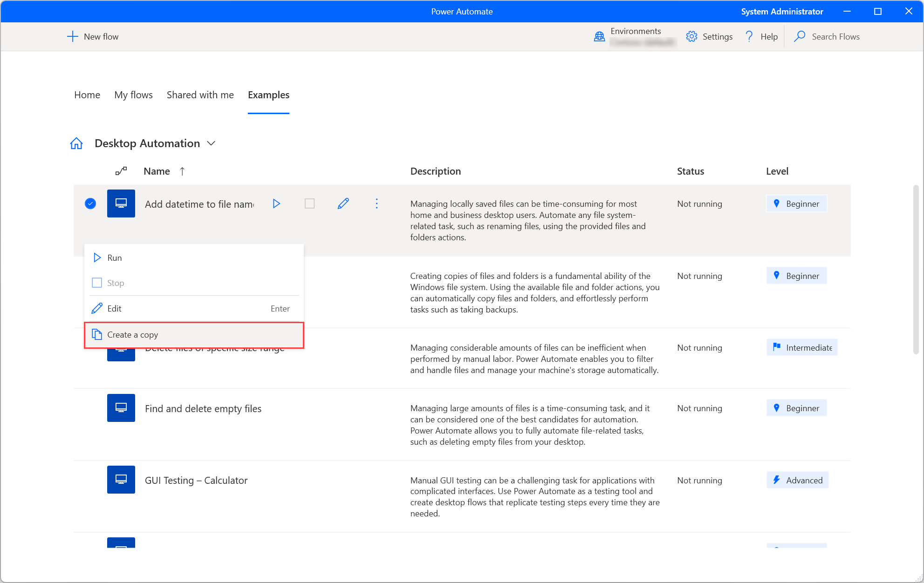This screenshot has height=583, width=924.
Task: Expand the Desktop Automation section dropdown
Action: (212, 142)
